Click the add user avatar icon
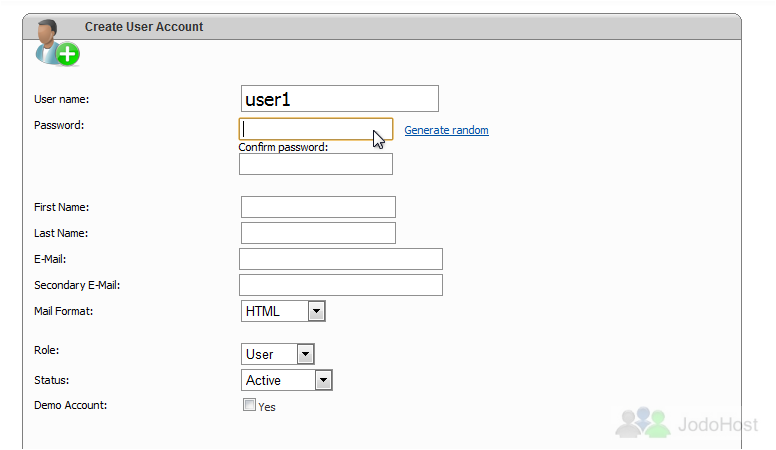 pos(57,43)
